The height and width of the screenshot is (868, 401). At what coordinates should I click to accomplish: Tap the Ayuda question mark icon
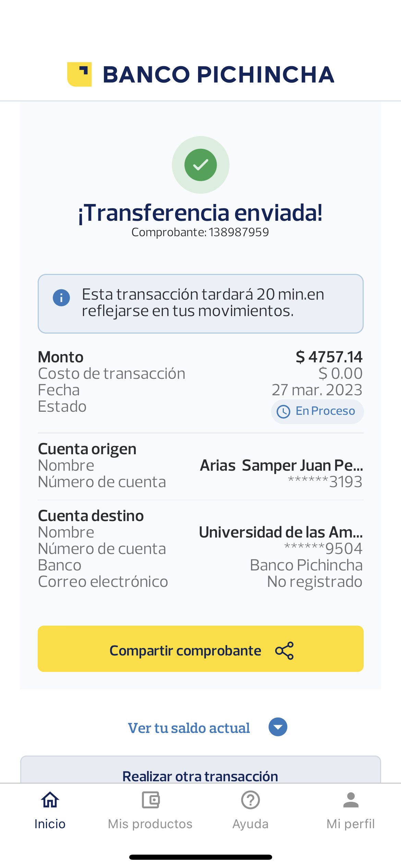[251, 800]
